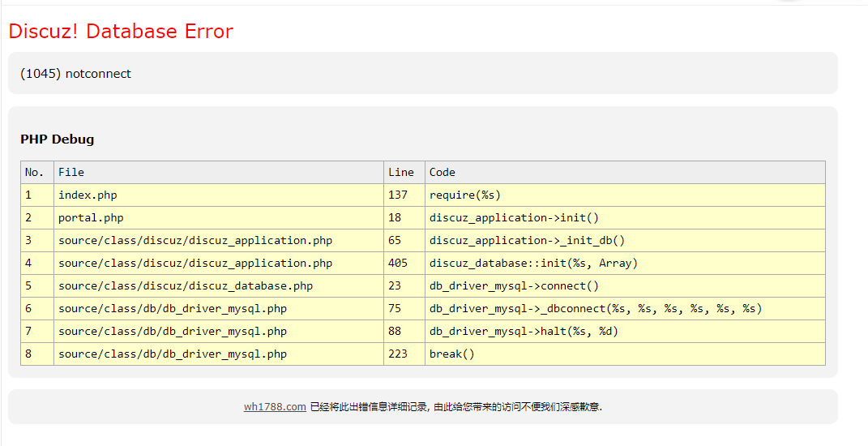The image size is (868, 446).
Task: Click line number 88
Action: [x=404, y=332]
